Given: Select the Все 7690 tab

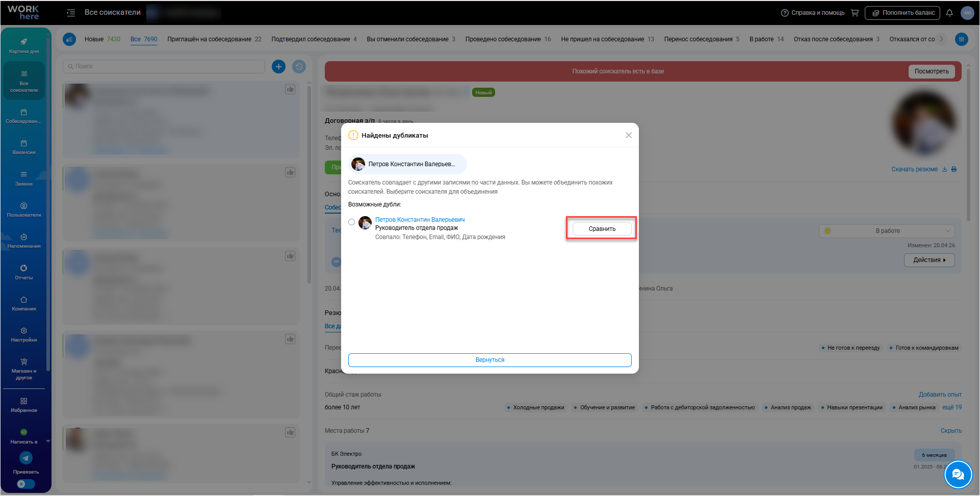Looking at the screenshot, I should coord(144,39).
